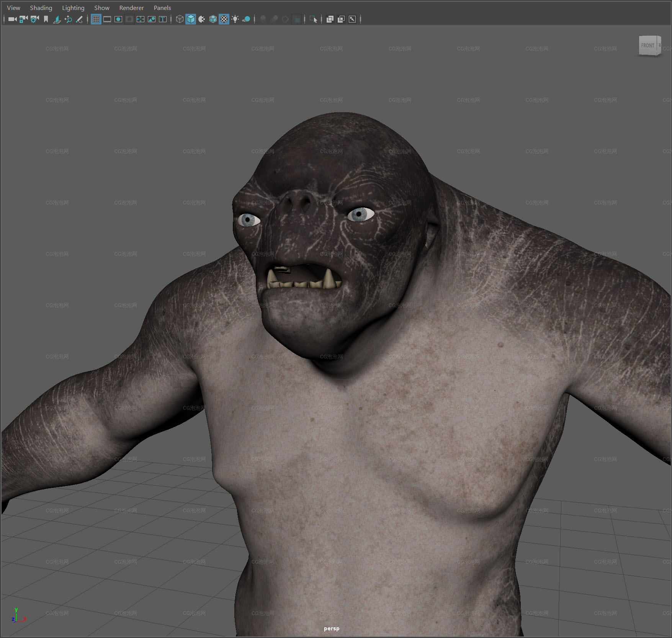Open the Grease Pencil tool

[x=79, y=19]
